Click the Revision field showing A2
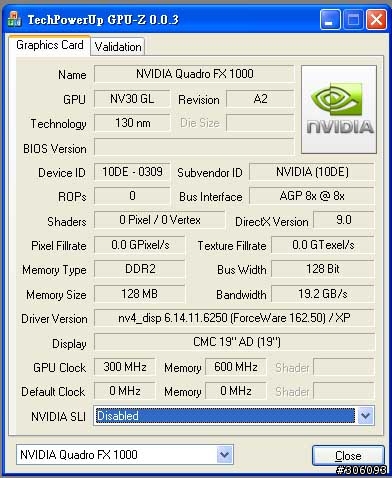Screen dimensions: 392x478 260,99
